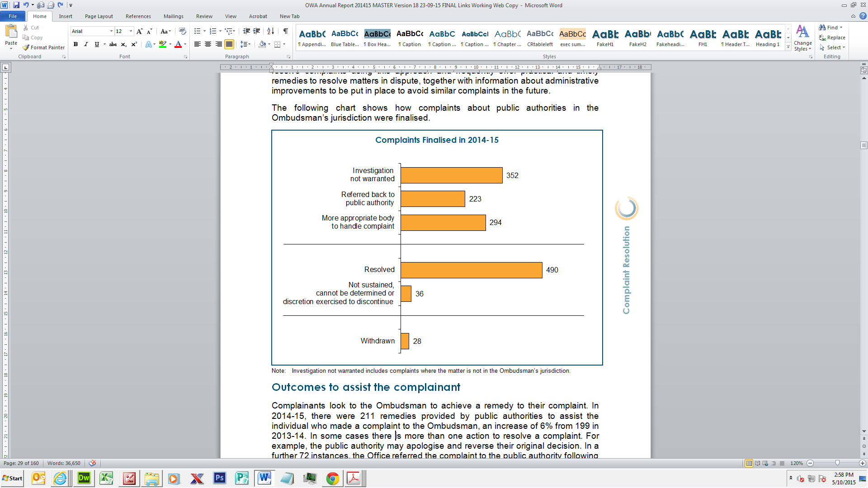Save the document from the Quick Access Toolbar
The image size is (868, 488).
pos(16,5)
